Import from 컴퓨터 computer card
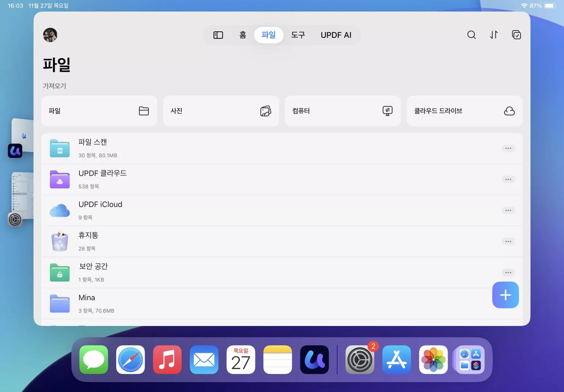This screenshot has height=392, width=564. point(343,111)
